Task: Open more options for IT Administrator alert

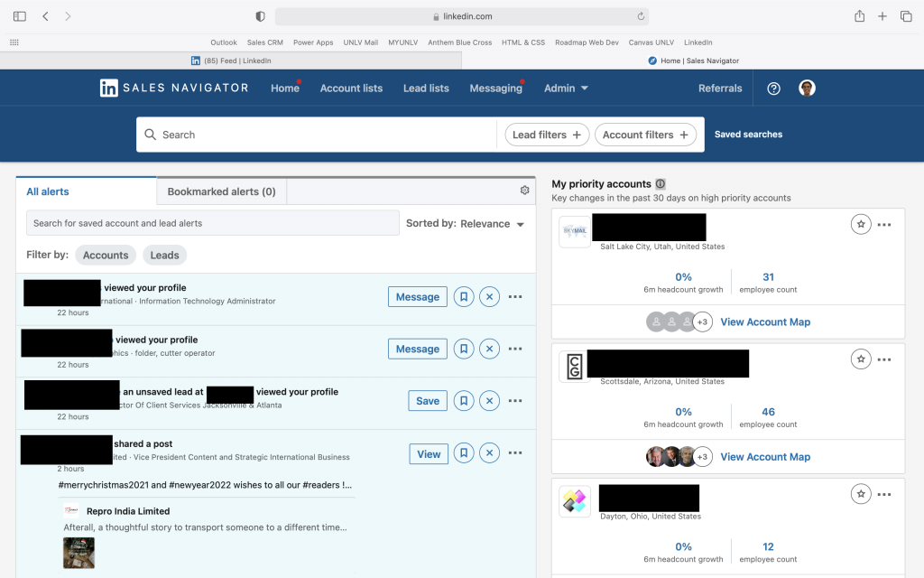Action: tap(515, 296)
